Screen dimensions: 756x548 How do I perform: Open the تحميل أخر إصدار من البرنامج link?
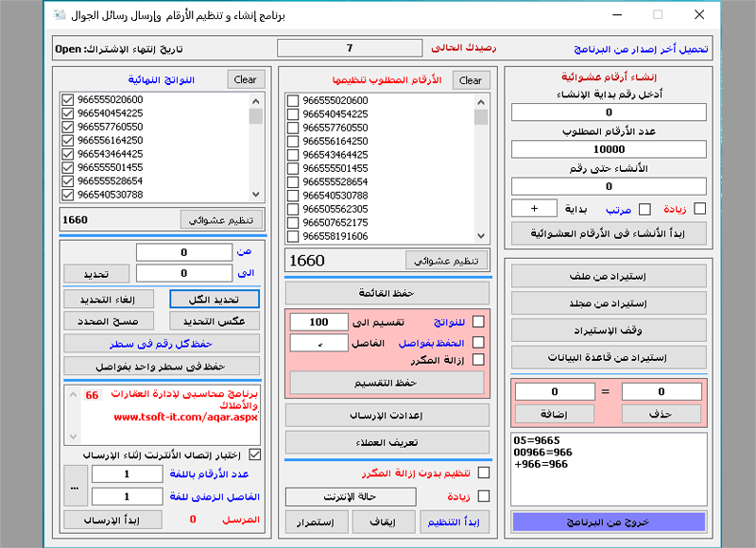pyautogui.click(x=641, y=49)
